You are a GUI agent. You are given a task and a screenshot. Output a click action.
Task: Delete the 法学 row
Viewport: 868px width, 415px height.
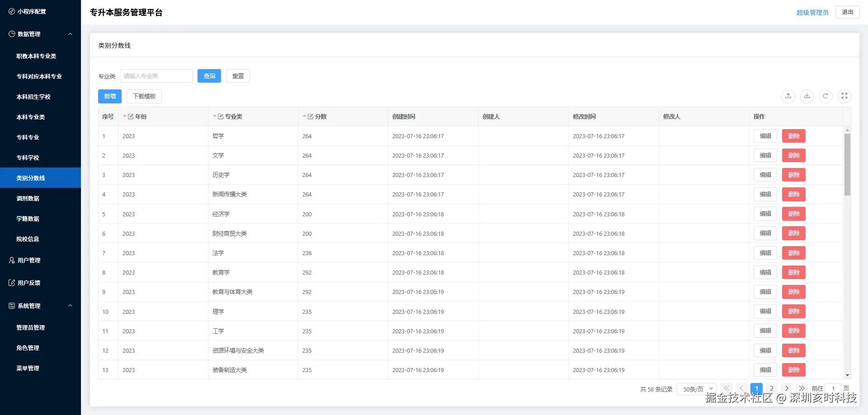(794, 253)
